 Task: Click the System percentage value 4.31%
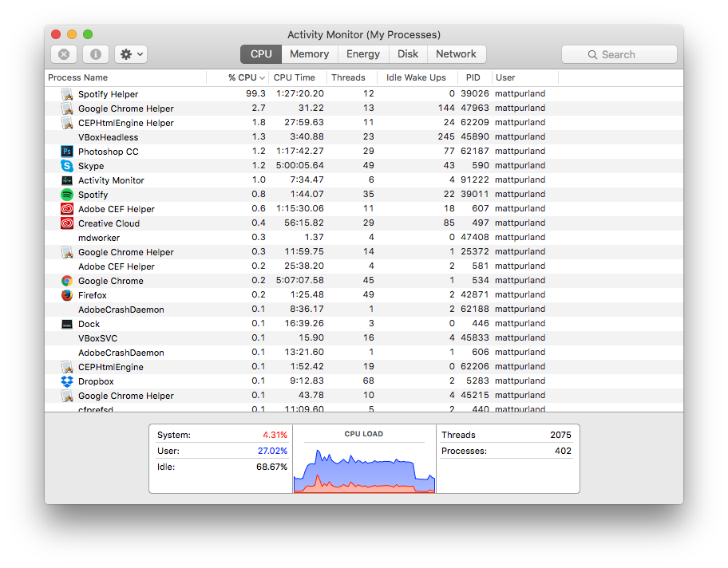(x=275, y=435)
